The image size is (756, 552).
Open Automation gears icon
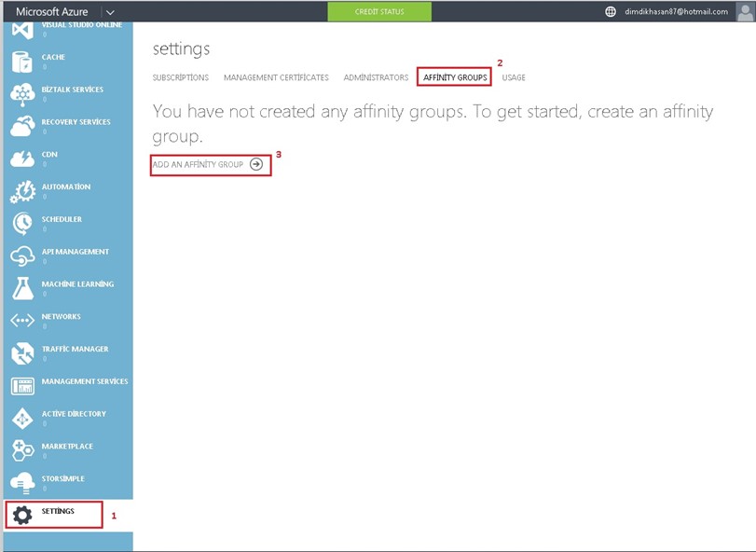[x=22, y=191]
